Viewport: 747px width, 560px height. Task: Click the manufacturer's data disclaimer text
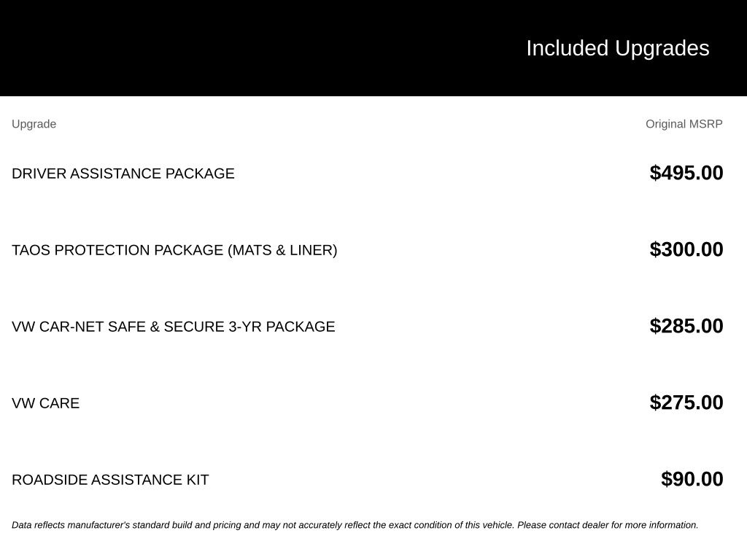coord(355,525)
